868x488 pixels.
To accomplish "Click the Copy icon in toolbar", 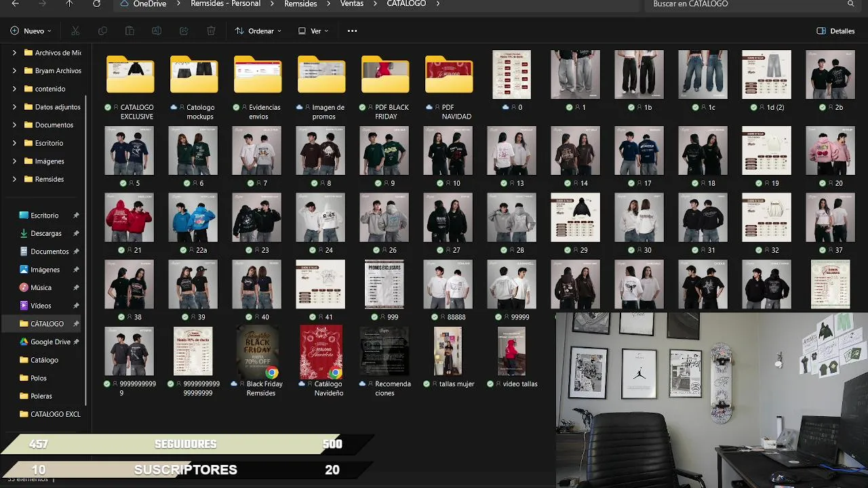I will pos(102,31).
